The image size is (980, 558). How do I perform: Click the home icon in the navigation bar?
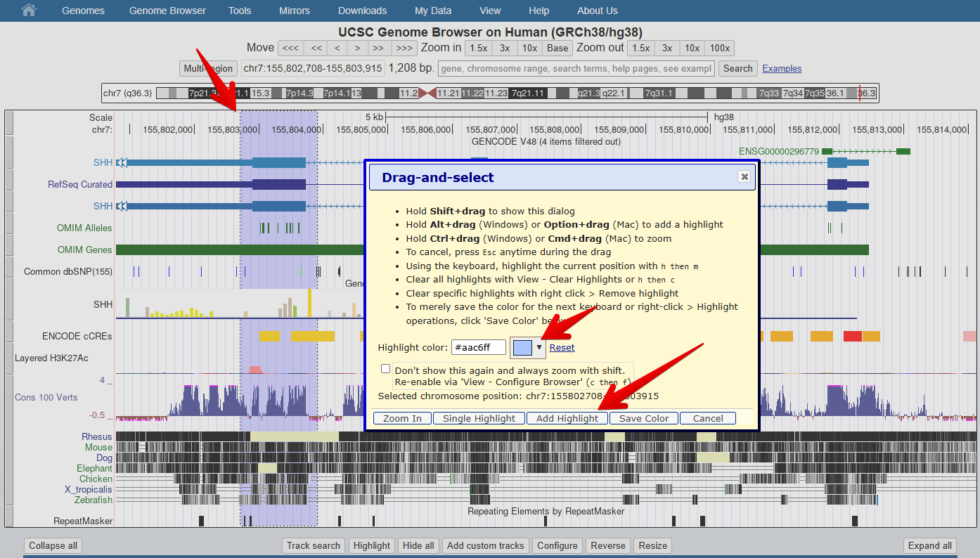29,11
